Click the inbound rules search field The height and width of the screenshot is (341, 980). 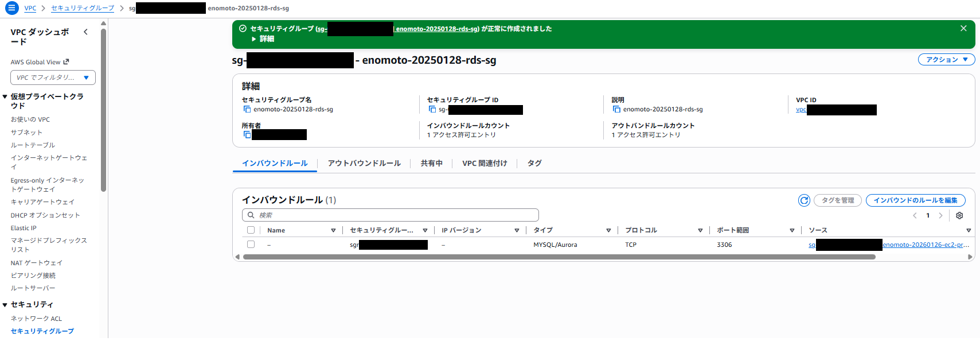[390, 215]
